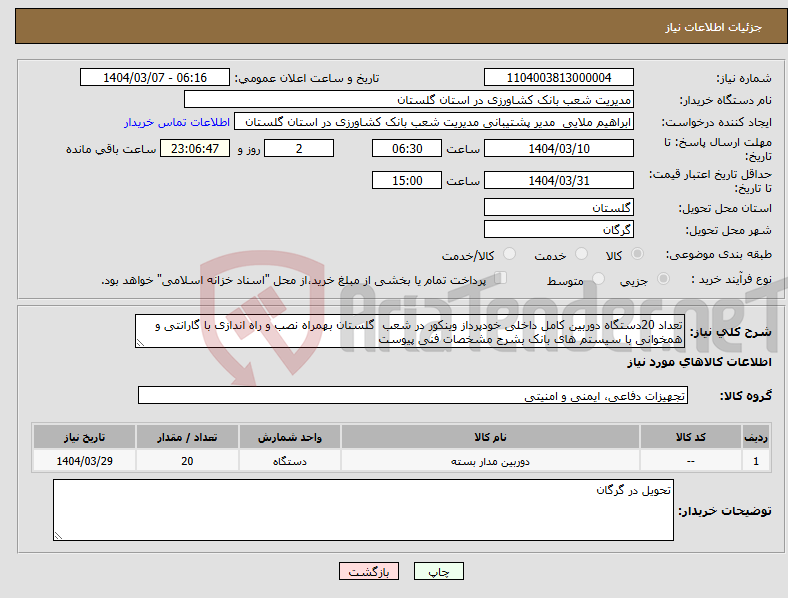Click the quantity cell 20

tap(187, 460)
